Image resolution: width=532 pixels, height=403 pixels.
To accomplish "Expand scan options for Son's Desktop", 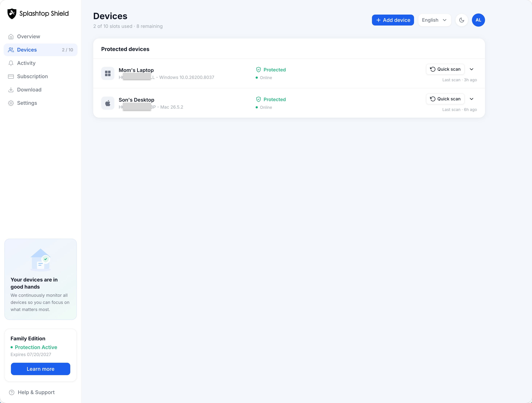I will pyautogui.click(x=471, y=99).
